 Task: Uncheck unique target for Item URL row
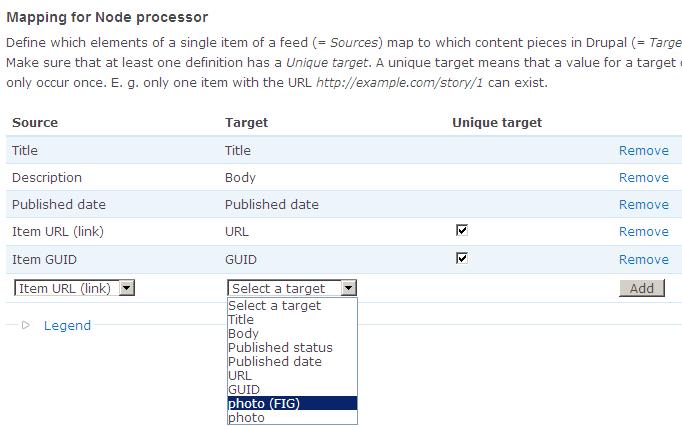(461, 231)
